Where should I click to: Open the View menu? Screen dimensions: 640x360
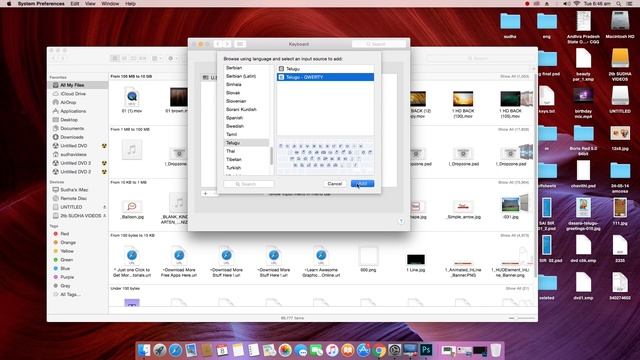coord(90,4)
